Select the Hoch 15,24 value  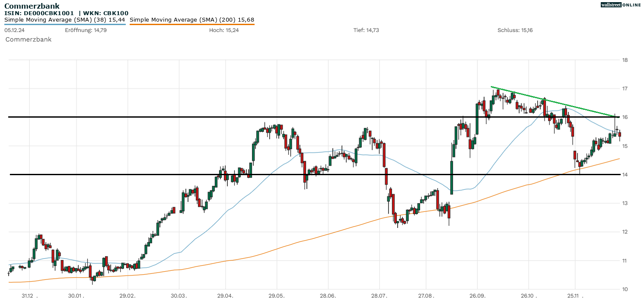tap(224, 30)
